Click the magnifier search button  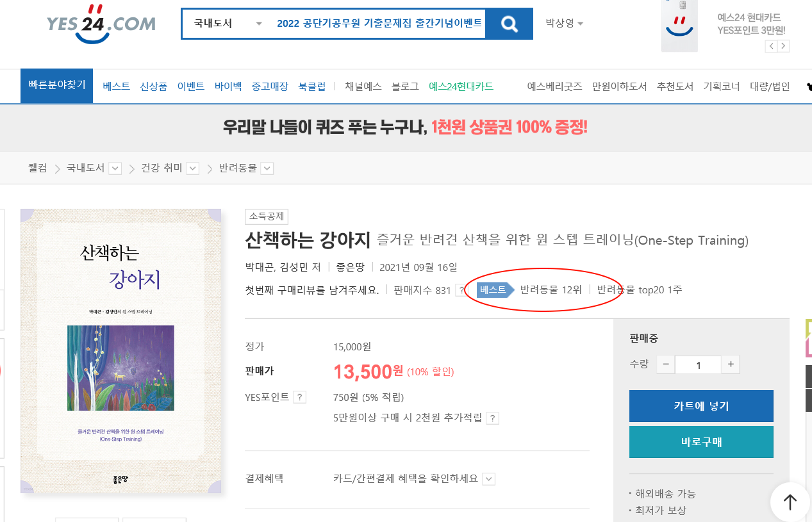pos(510,24)
